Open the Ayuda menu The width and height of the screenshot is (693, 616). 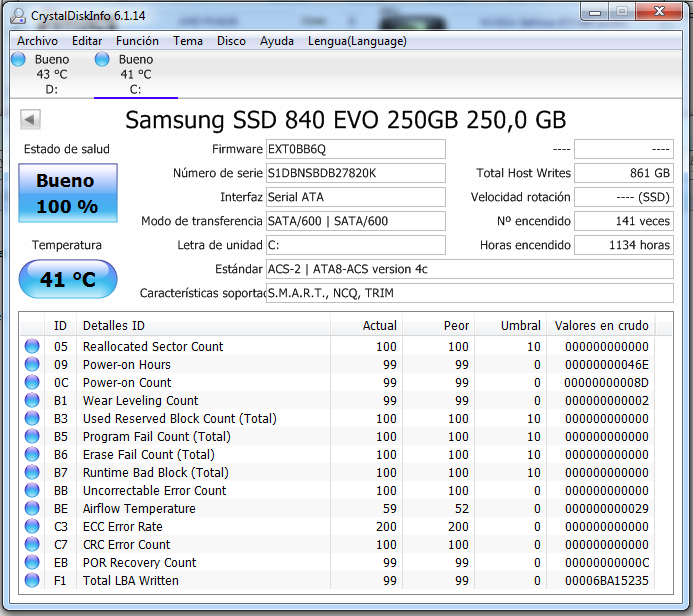coord(277,41)
